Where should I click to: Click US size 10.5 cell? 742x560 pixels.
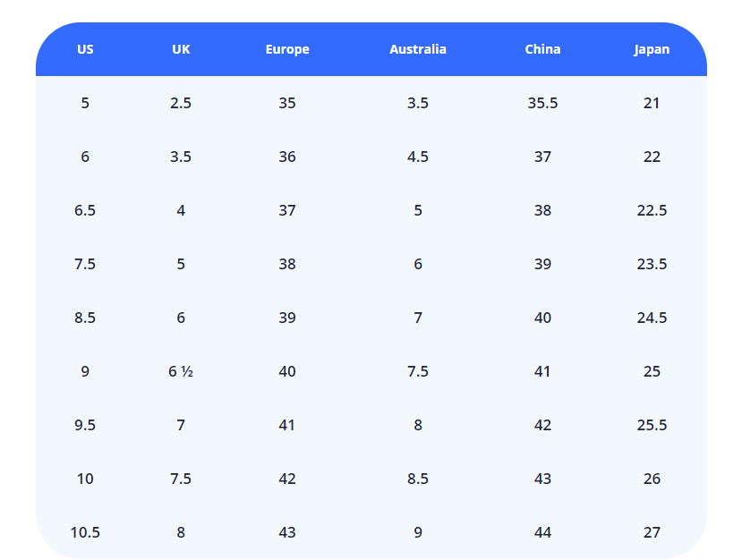click(x=85, y=532)
